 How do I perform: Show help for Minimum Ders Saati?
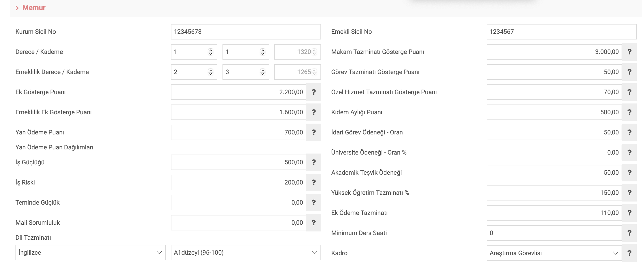[629, 233]
